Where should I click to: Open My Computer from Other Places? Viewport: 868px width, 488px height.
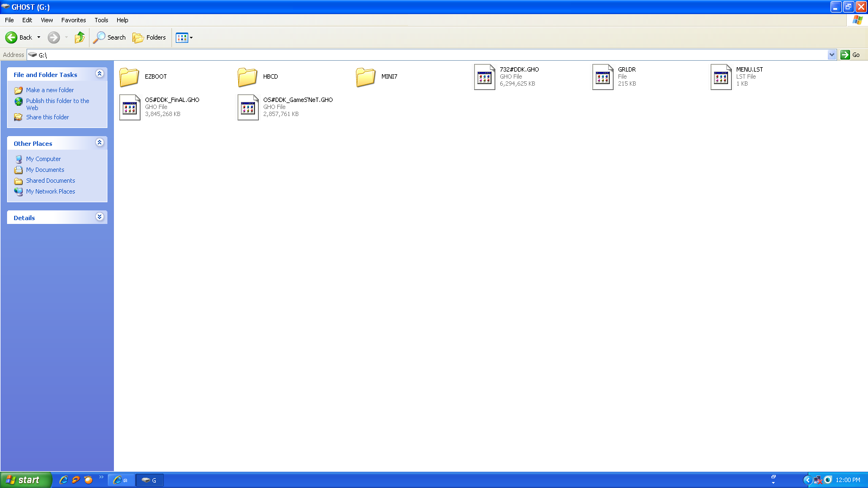tap(43, 159)
